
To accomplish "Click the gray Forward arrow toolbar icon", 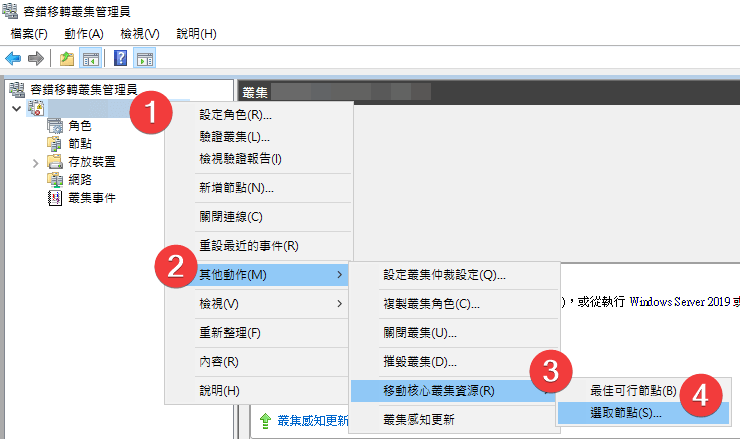I will pyautogui.click(x=36, y=58).
